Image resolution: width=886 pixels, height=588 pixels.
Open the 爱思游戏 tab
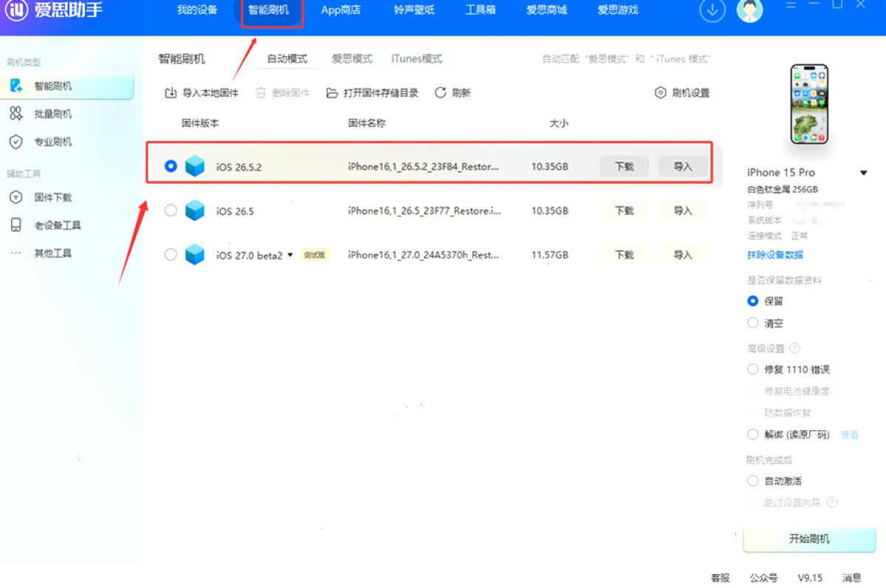[618, 10]
